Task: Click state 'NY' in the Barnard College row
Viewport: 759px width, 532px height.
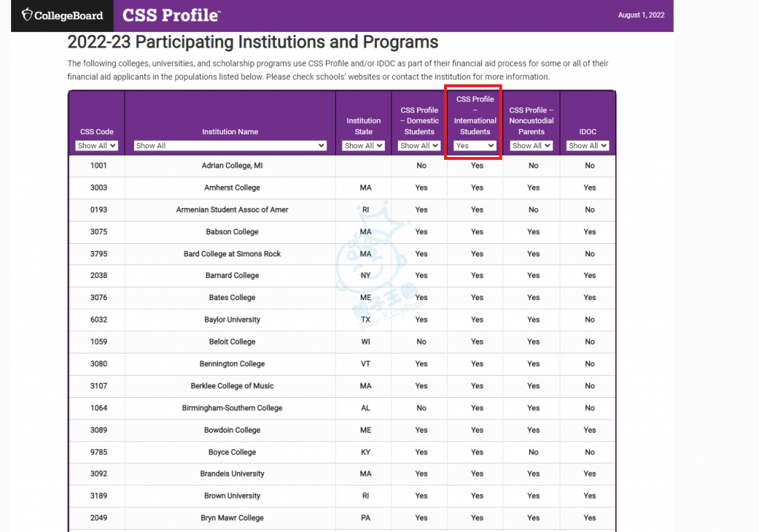Action: [365, 276]
